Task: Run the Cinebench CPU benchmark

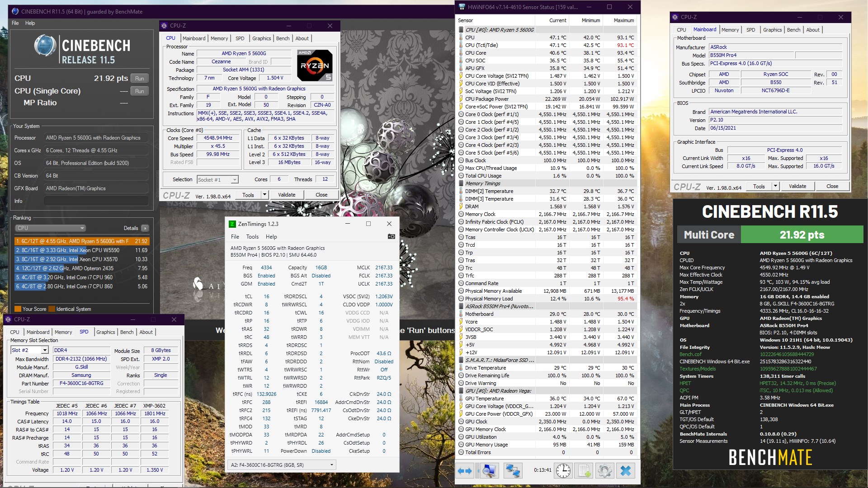Action: [140, 78]
